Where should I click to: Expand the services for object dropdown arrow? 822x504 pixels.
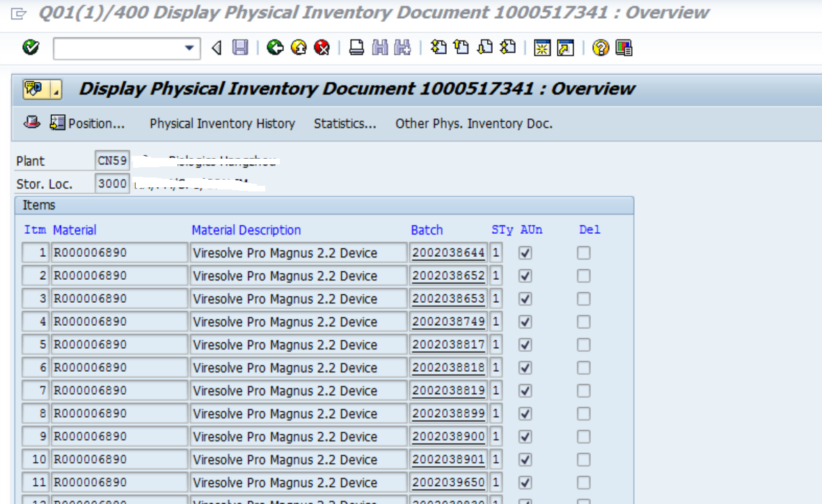point(56,89)
